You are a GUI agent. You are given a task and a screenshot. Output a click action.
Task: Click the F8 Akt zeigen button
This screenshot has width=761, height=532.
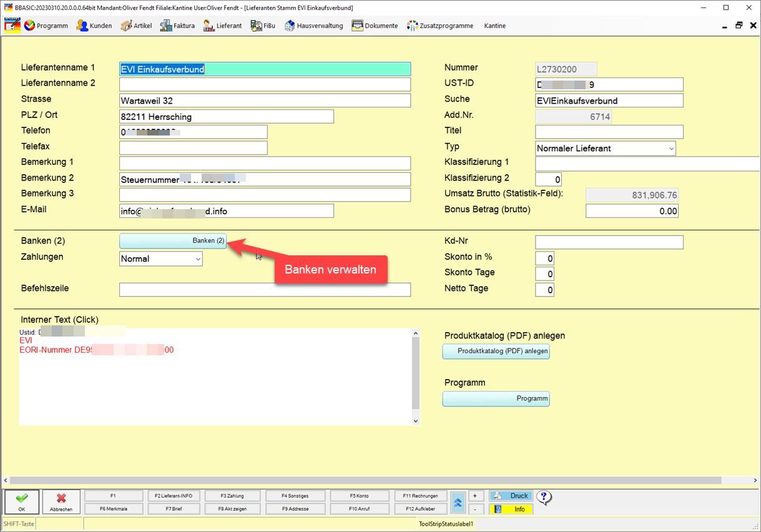232,509
